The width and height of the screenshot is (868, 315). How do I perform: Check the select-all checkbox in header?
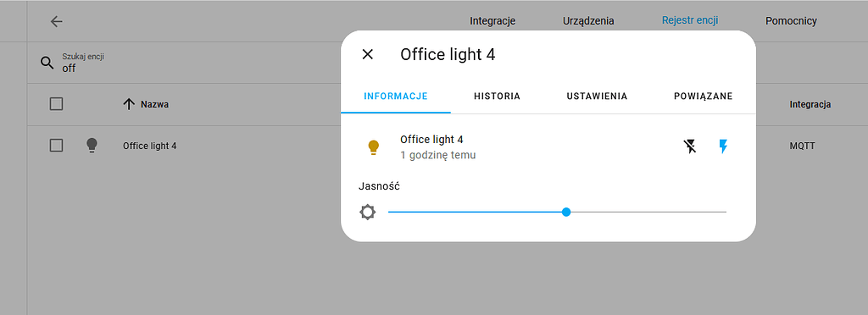[x=56, y=104]
